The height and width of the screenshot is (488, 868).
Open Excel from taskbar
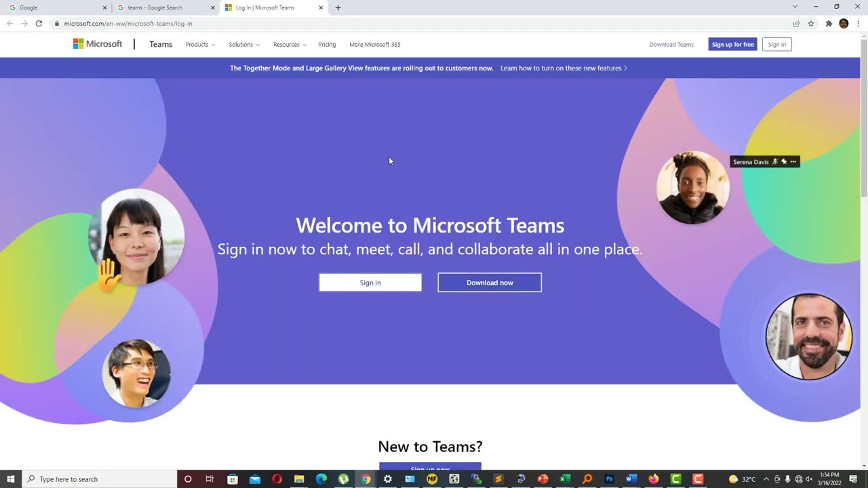tap(565, 479)
